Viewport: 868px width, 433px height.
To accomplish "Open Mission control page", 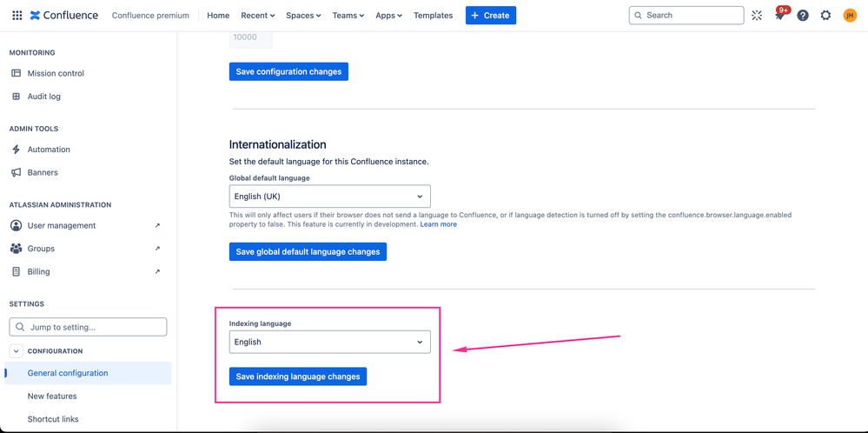I will pos(56,73).
